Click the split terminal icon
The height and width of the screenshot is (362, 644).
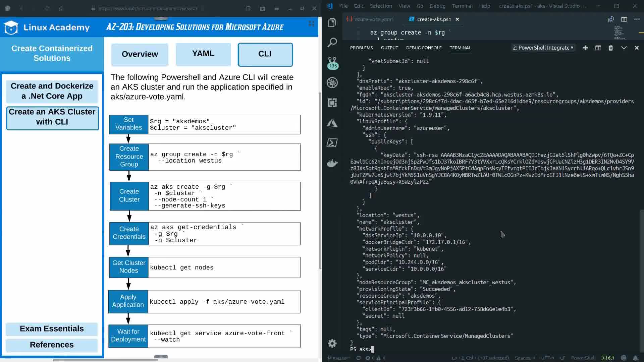(x=598, y=48)
